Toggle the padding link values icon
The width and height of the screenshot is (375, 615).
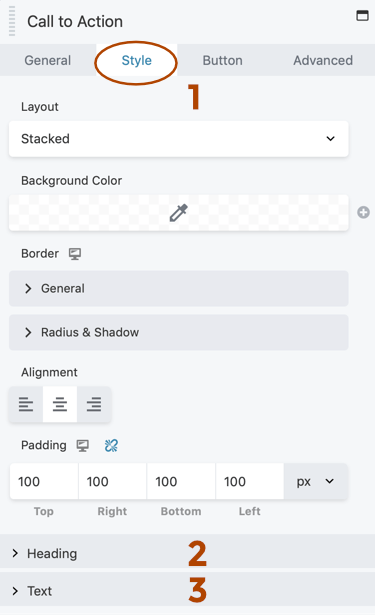click(111, 446)
